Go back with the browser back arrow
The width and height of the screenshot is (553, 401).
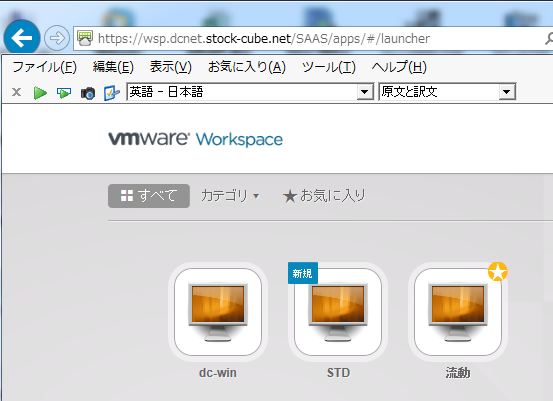tap(22, 38)
